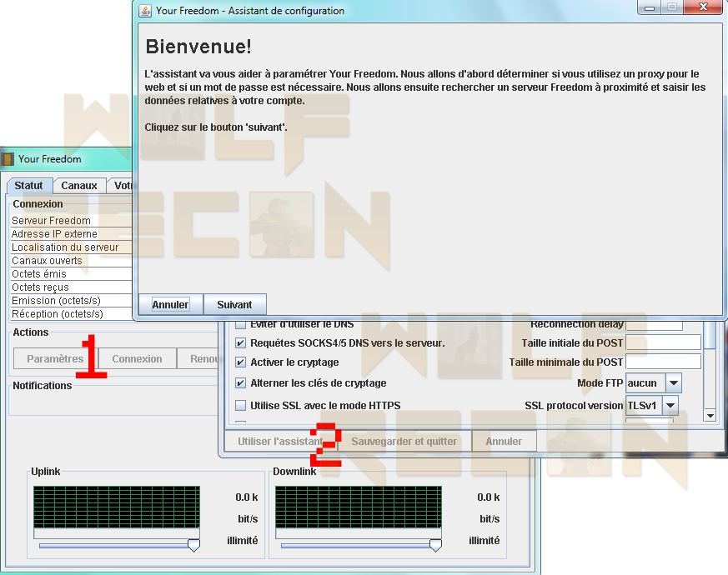Image resolution: width=728 pixels, height=575 pixels.
Task: Select the 'Localisation du serveur' row
Action: [72, 247]
